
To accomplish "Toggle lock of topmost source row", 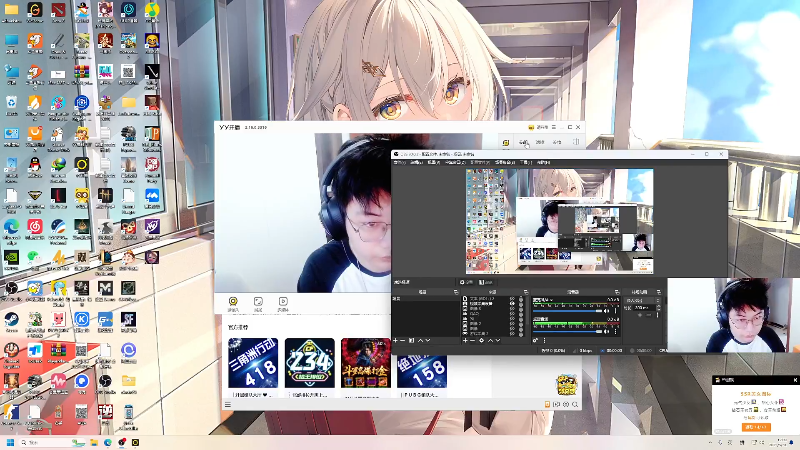I will [521, 298].
